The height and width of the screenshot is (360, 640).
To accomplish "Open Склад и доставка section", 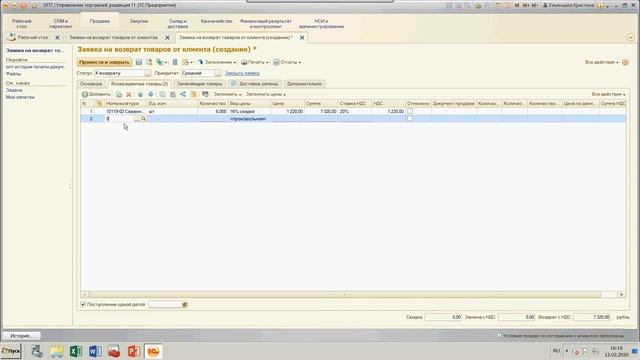I will (x=178, y=24).
